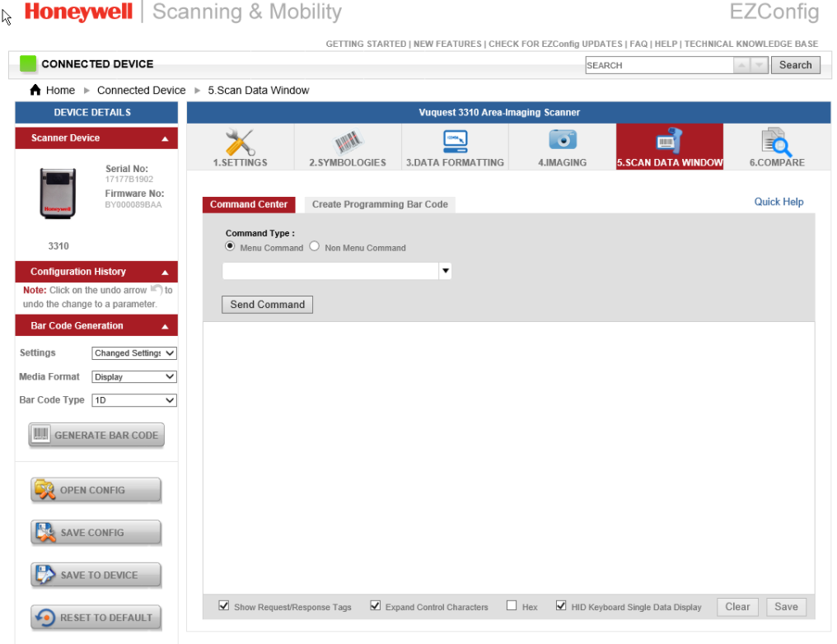Open the GETTING STARTED link
The width and height of the screenshot is (837, 644).
coord(366,44)
